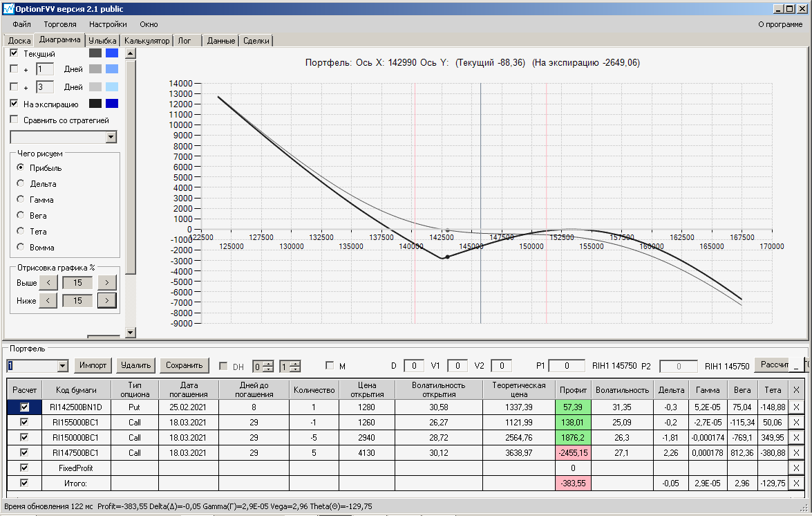Uncheck Расчет for RI142500BN1D row
Image resolution: width=812 pixels, height=516 pixels.
pyautogui.click(x=23, y=407)
